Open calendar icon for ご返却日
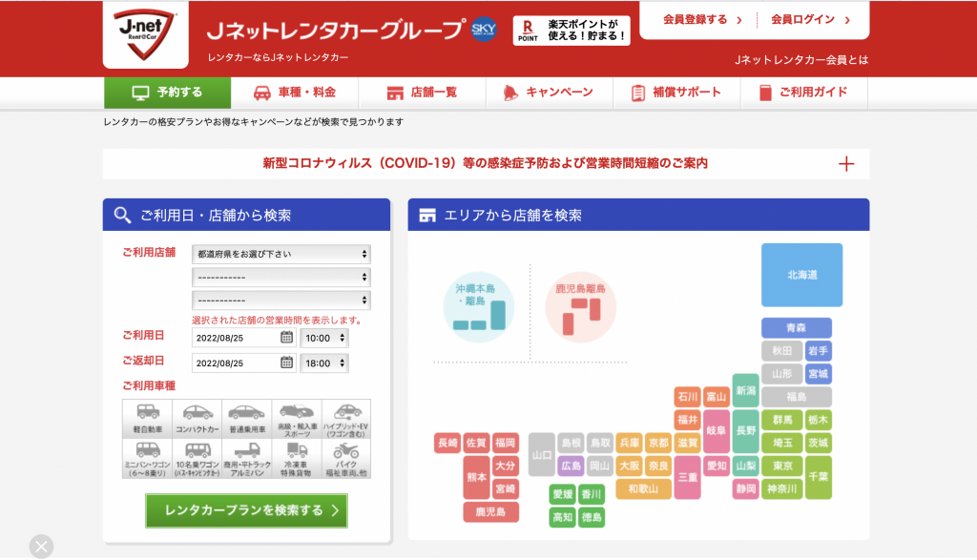 click(286, 362)
